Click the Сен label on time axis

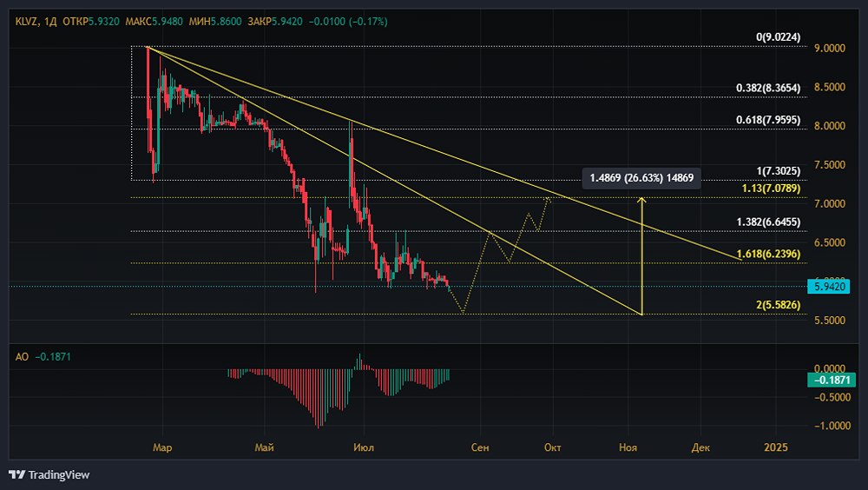click(480, 447)
